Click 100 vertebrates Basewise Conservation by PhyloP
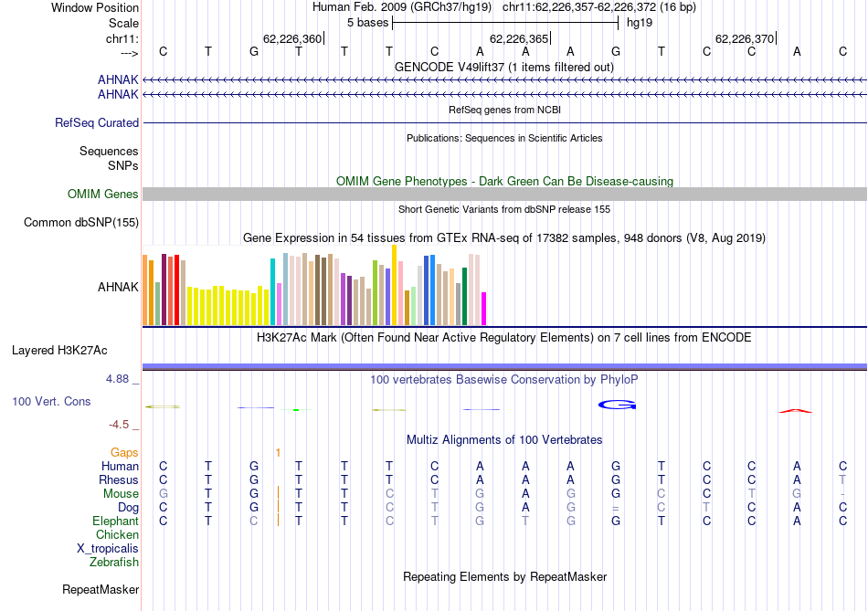The width and height of the screenshot is (868, 611). pyautogui.click(x=504, y=379)
